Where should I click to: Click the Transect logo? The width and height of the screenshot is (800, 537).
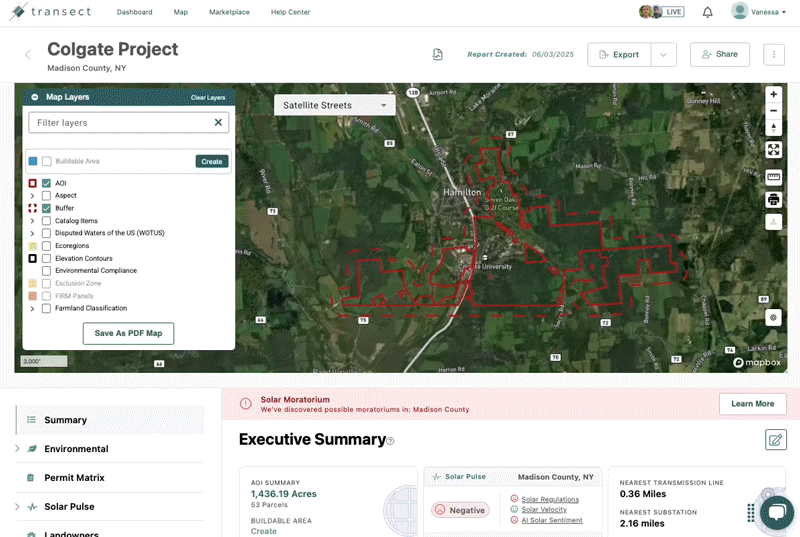pyautogui.click(x=51, y=11)
